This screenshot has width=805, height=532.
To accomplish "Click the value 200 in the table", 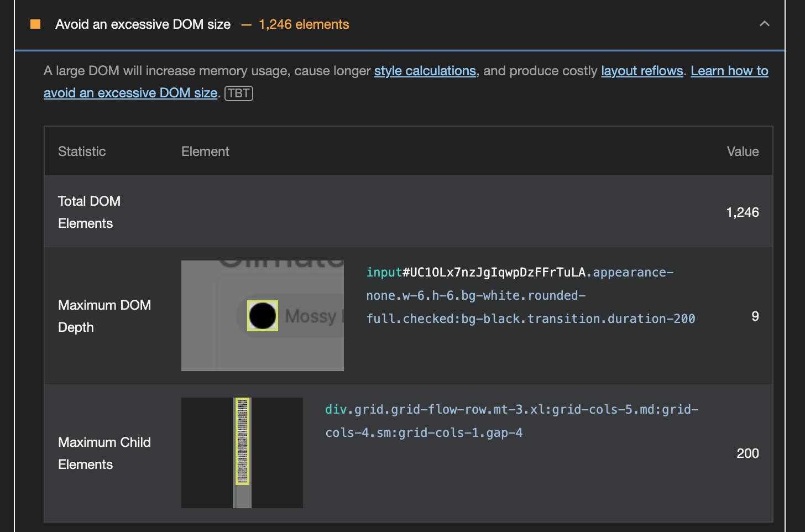I will [x=747, y=453].
